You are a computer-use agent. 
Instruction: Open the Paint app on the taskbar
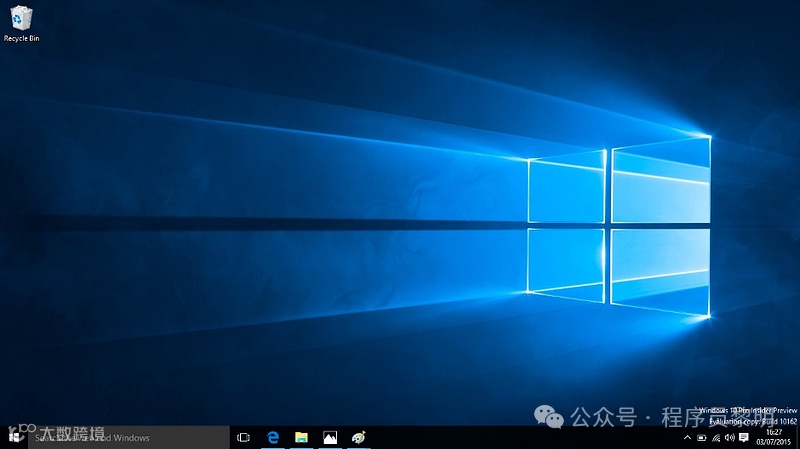tap(359, 438)
